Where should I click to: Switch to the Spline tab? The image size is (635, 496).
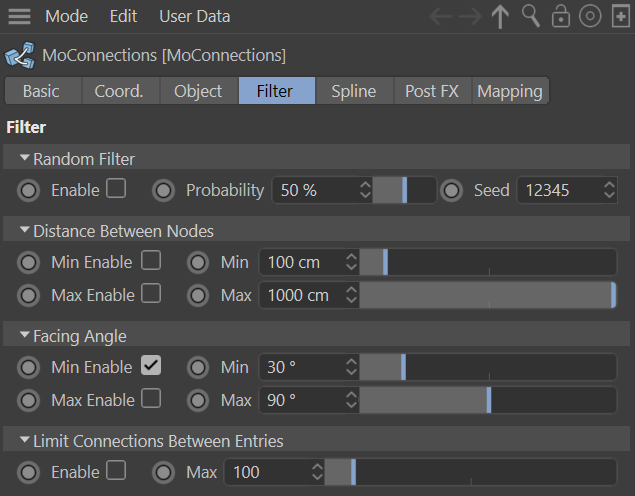click(354, 91)
